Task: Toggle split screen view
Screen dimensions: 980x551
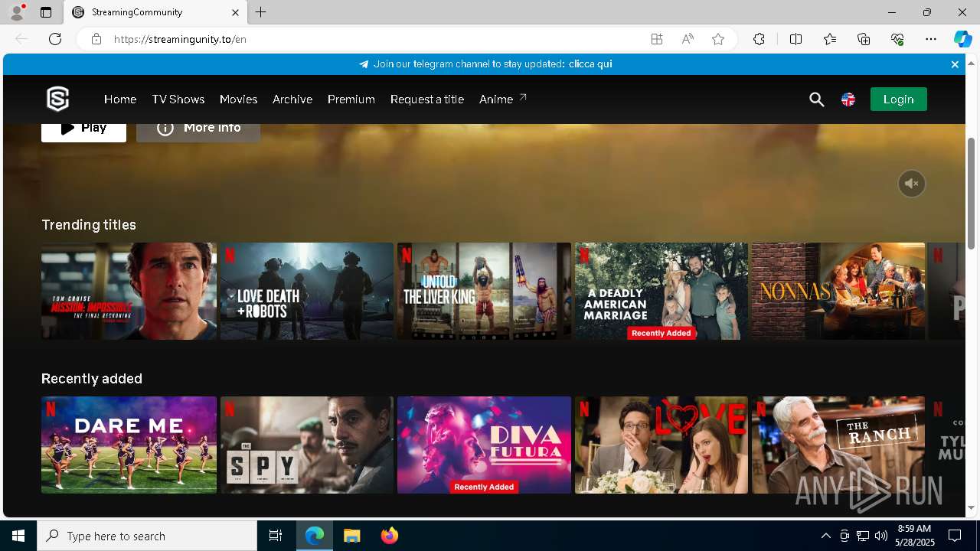Action: coord(795,39)
